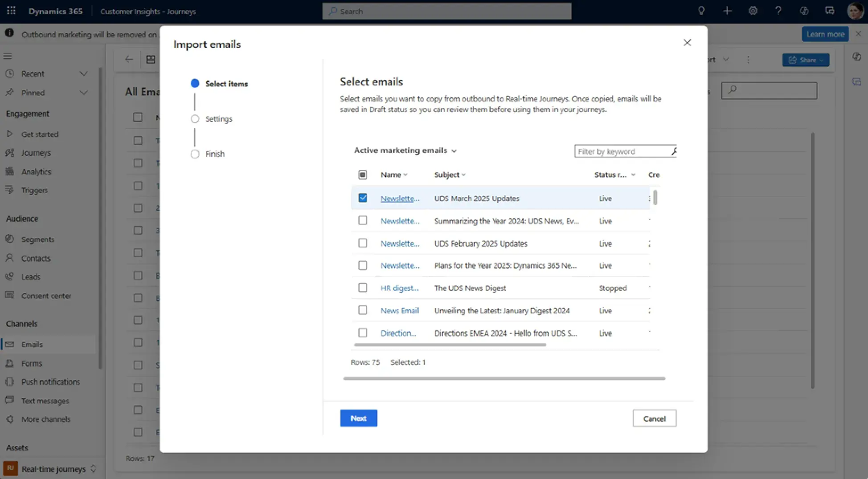Switch area via Real-time journeys selector

click(x=50, y=469)
